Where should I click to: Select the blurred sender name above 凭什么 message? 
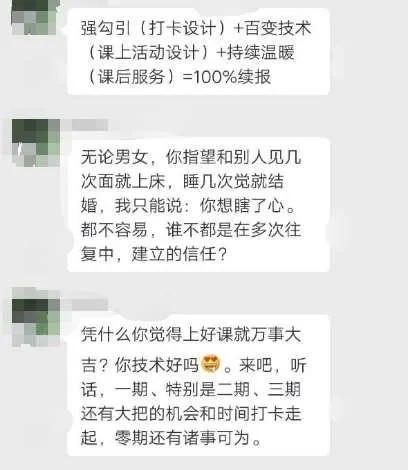tap(90, 304)
